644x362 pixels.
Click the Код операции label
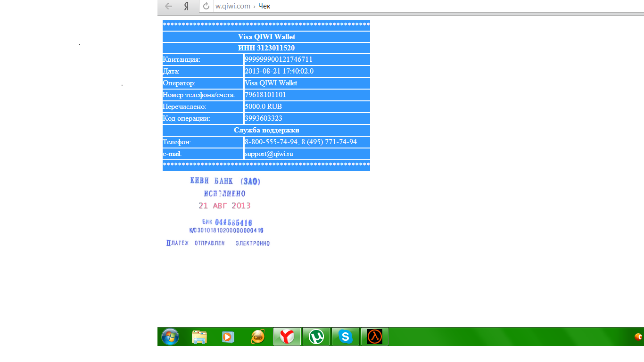pyautogui.click(x=186, y=118)
